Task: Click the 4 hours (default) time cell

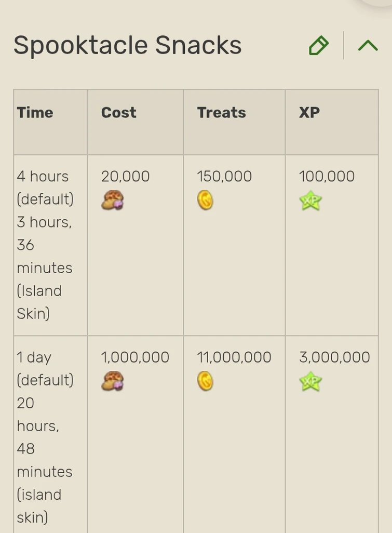Action: (45, 188)
